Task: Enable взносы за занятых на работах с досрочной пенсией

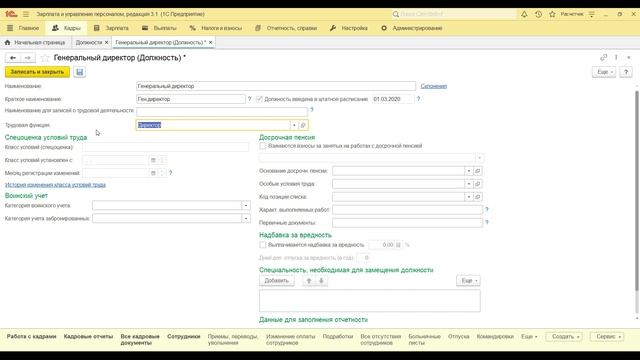Action: tap(263, 146)
